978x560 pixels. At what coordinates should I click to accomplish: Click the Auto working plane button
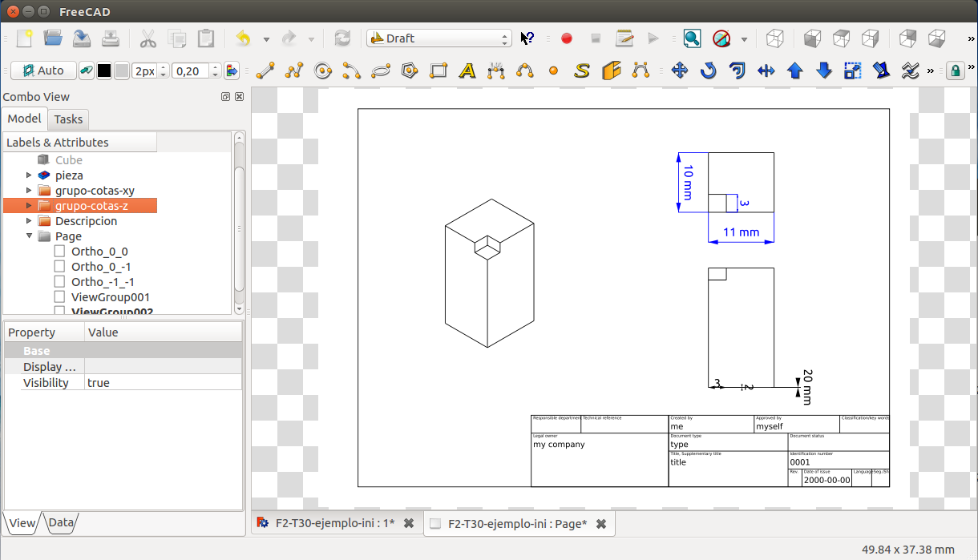click(x=43, y=71)
